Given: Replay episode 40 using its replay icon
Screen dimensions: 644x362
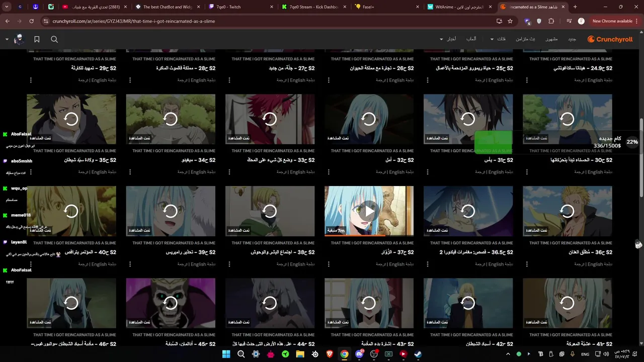Looking at the screenshot, I should (71, 211).
